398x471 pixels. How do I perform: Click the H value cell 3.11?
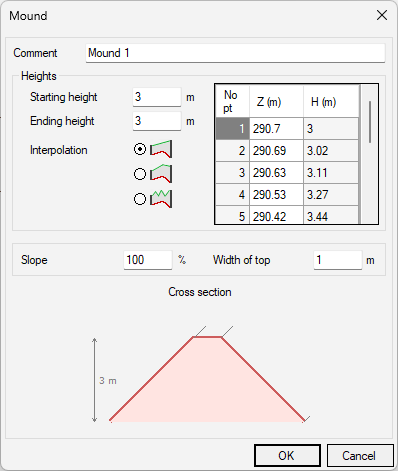pyautogui.click(x=331, y=173)
